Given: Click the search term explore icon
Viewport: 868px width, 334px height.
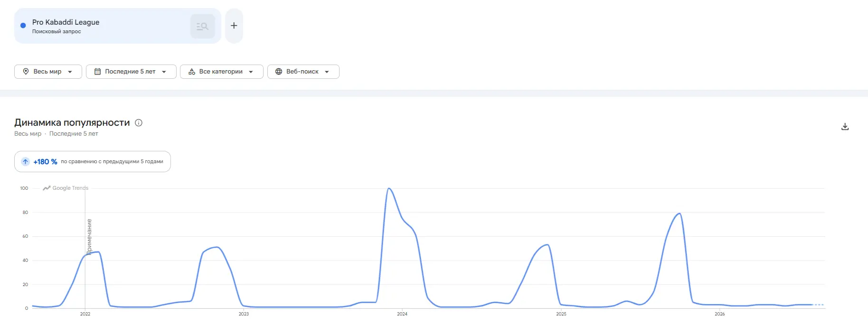Looking at the screenshot, I should point(203,26).
